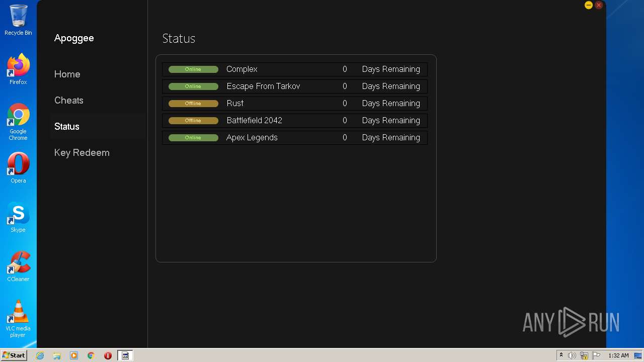Click Days Remaining for Complex

click(391, 69)
